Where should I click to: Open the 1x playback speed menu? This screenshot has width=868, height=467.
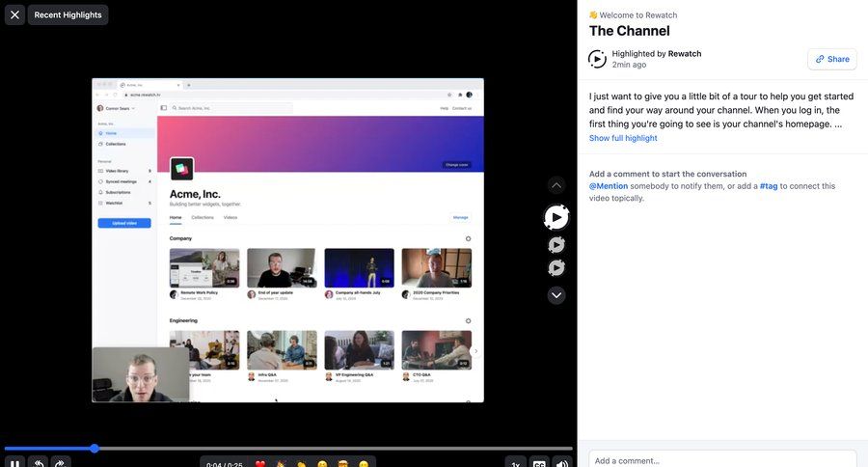click(x=515, y=464)
